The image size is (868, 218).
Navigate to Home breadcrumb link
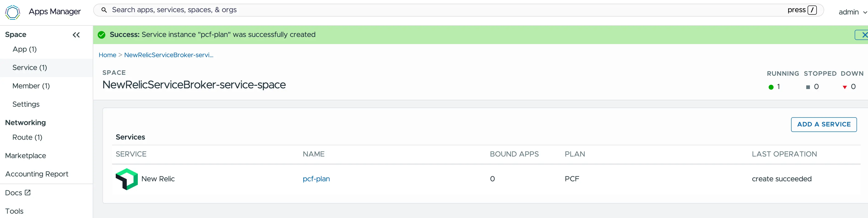tap(107, 55)
